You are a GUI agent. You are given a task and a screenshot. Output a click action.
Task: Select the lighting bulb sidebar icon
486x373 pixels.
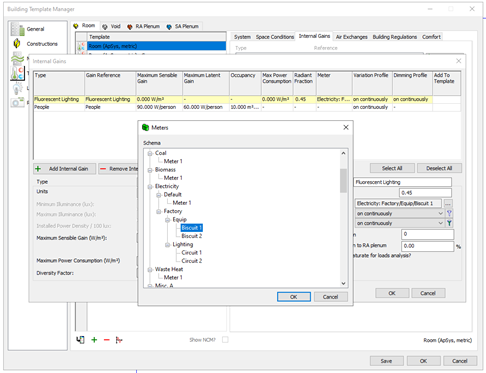[17, 88]
